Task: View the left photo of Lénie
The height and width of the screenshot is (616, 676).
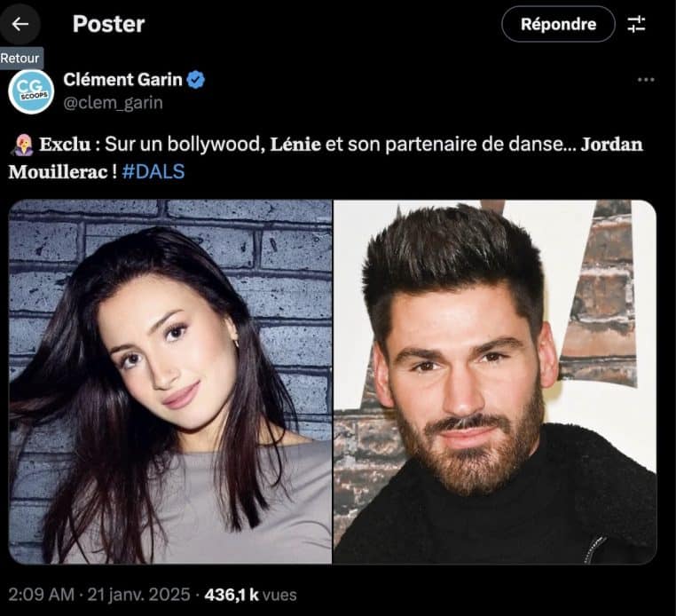Action: pyautogui.click(x=170, y=382)
